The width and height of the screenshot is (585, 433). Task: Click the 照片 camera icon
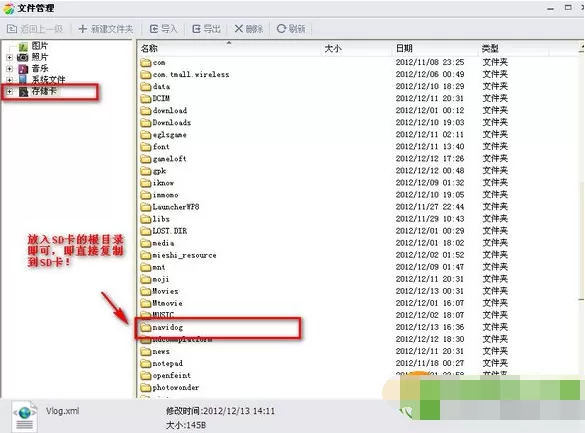pos(23,57)
